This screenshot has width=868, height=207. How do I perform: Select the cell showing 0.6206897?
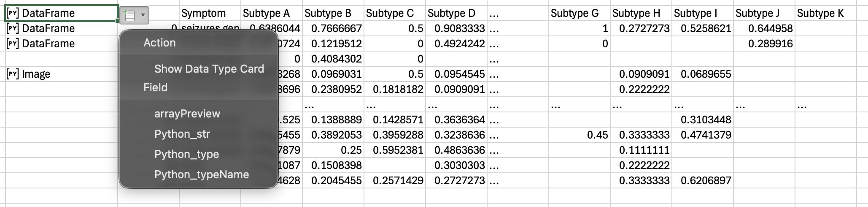(706, 181)
